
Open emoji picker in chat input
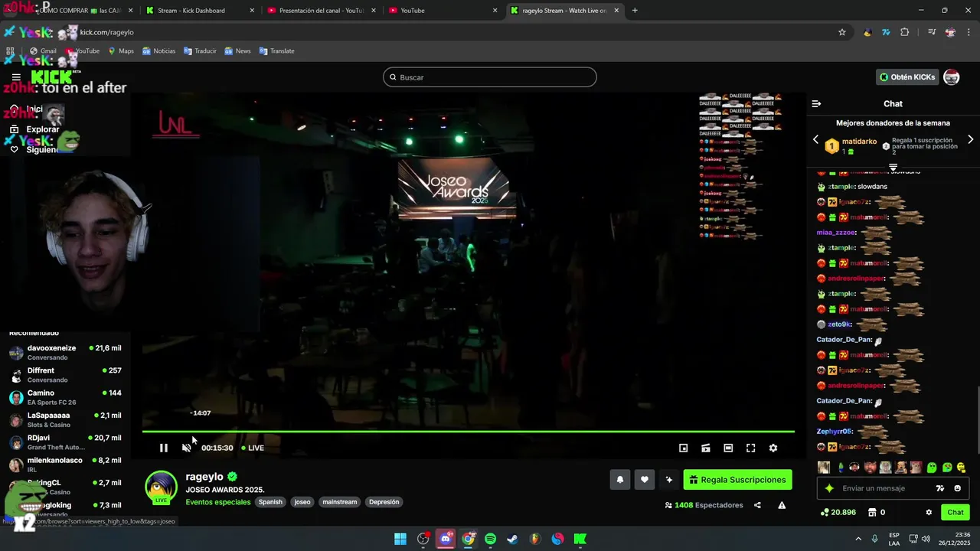[958, 488]
